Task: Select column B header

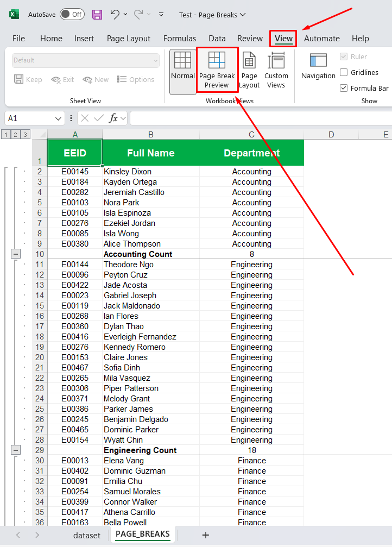Action: click(150, 134)
